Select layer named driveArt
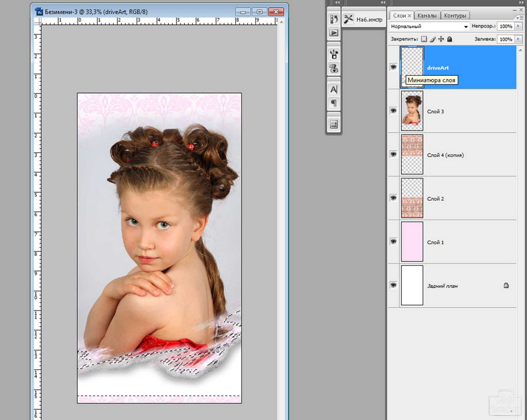 [438, 67]
